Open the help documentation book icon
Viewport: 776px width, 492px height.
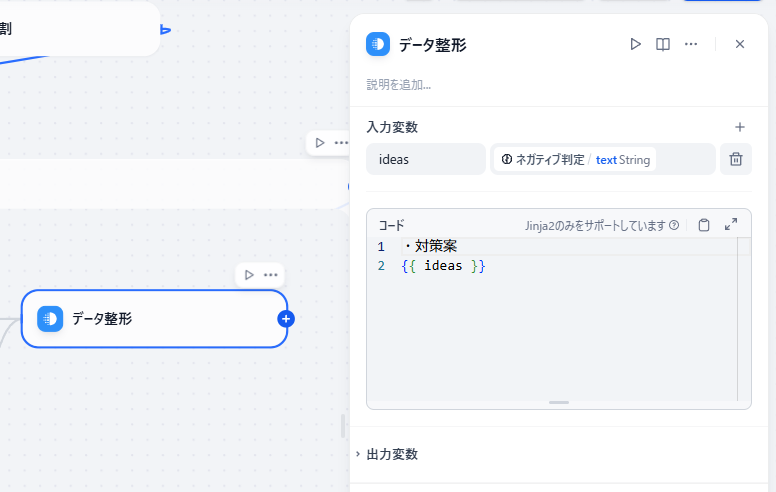pyautogui.click(x=663, y=44)
